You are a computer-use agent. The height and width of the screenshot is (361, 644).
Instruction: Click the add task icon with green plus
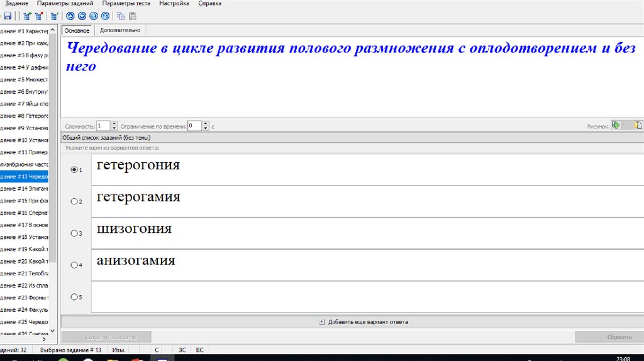tap(28, 16)
